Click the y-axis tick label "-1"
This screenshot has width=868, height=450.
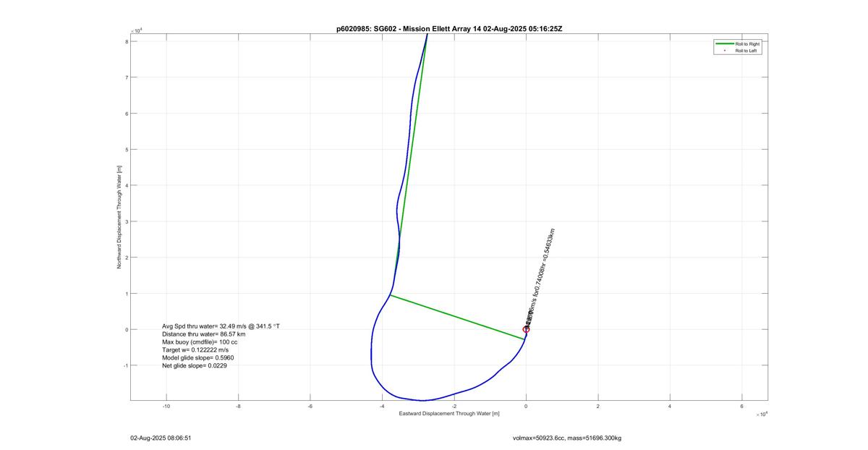[x=126, y=365]
